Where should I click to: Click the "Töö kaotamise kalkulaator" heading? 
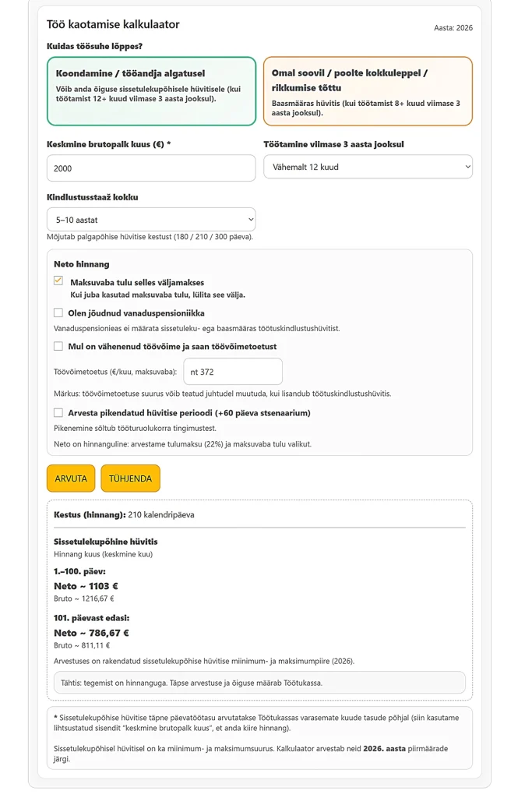113,25
